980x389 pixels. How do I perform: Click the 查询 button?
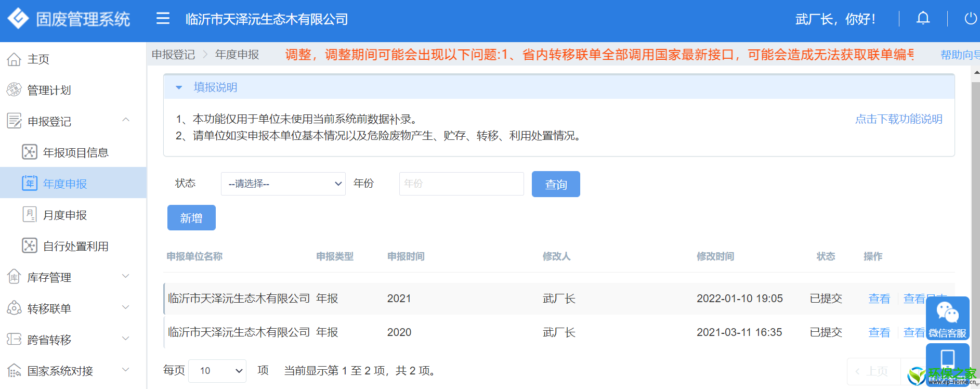click(x=555, y=184)
